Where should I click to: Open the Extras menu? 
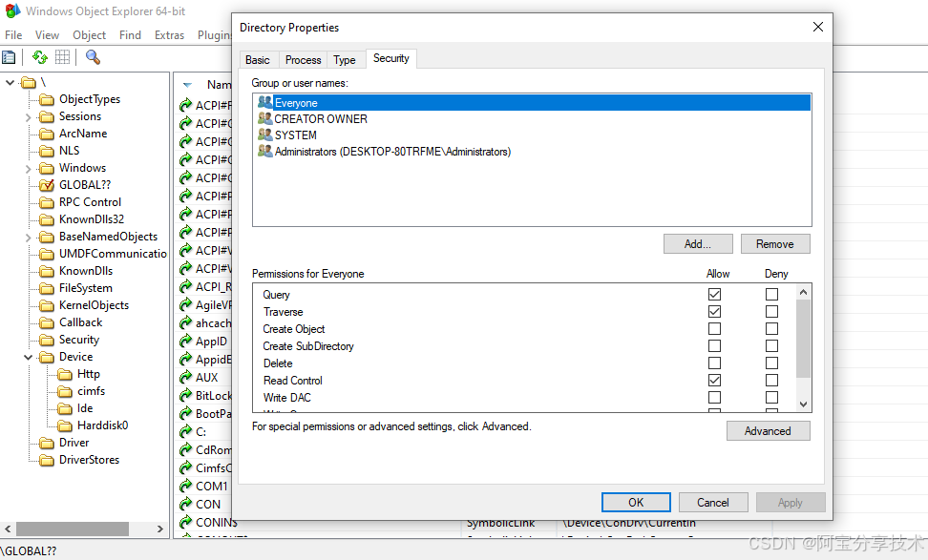[169, 35]
